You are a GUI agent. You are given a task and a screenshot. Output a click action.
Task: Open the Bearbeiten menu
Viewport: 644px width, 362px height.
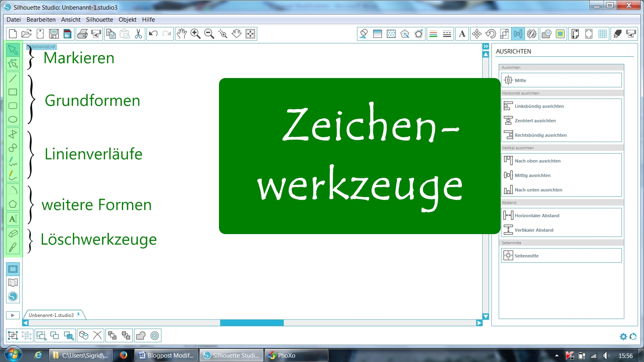[41, 19]
